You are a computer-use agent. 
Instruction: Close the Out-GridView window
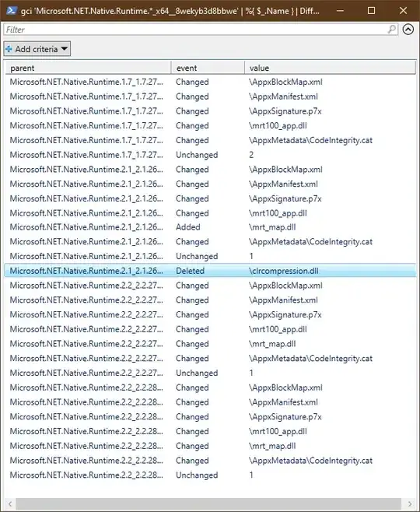tap(404, 11)
